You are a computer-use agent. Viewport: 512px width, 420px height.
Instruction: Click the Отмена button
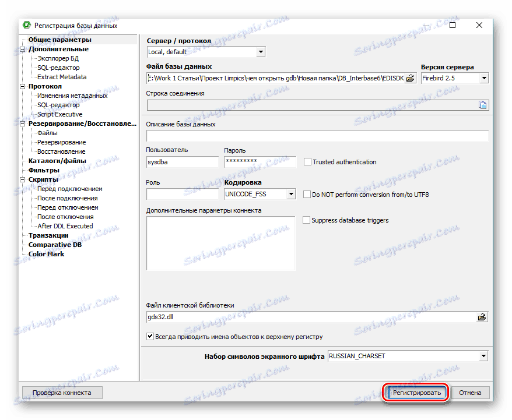click(x=470, y=393)
